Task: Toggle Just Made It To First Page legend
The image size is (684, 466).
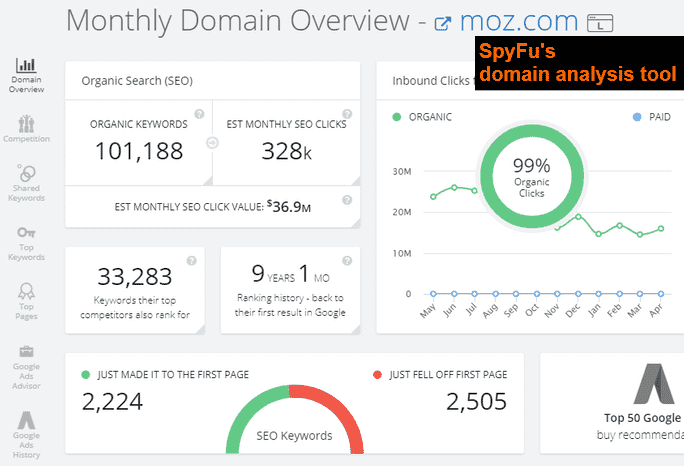Action: pyautogui.click(x=165, y=374)
